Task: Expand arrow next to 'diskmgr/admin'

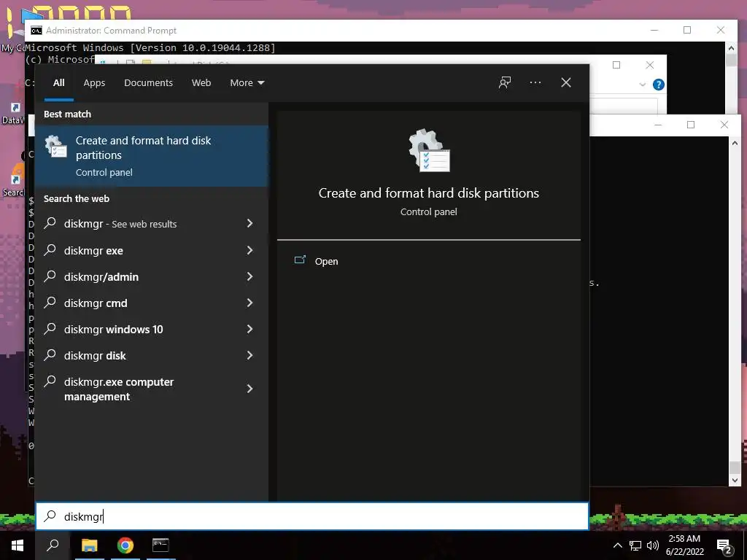Action: pyautogui.click(x=249, y=276)
